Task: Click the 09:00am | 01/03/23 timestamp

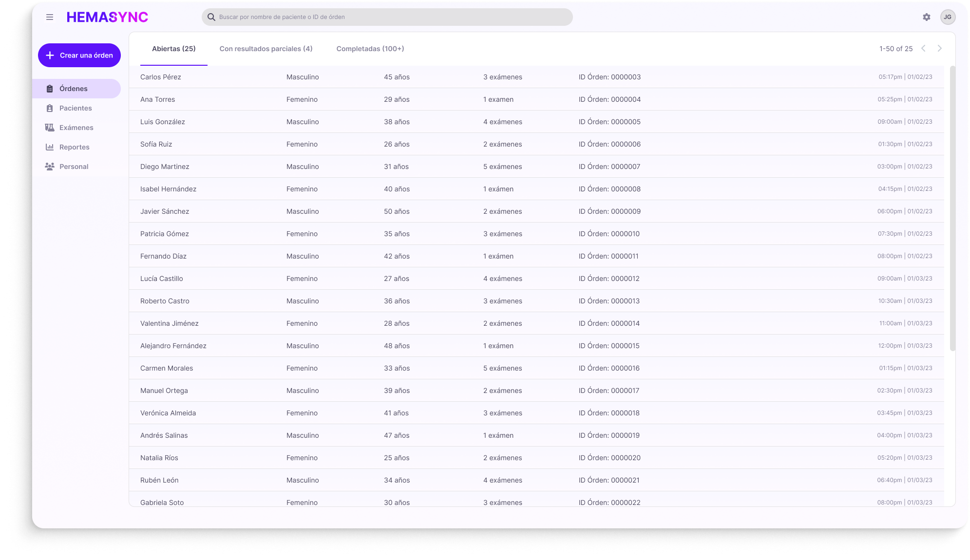Action: click(905, 279)
